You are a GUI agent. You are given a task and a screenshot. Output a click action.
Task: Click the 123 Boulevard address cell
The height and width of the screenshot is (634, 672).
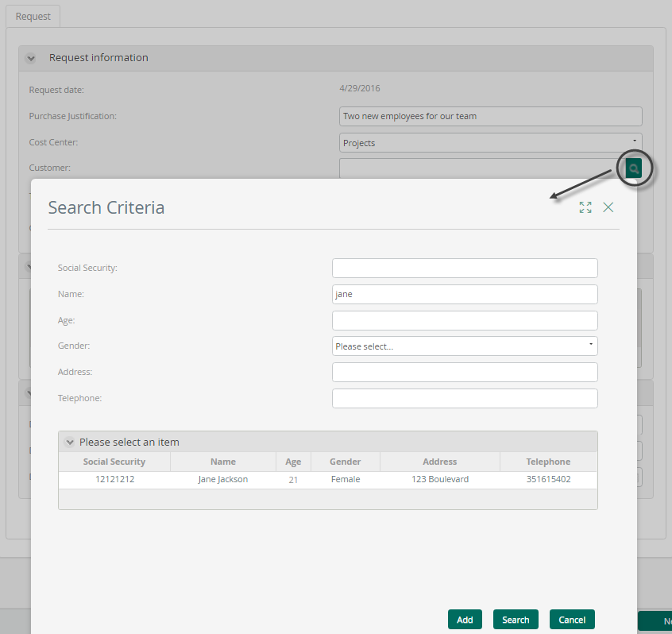[x=440, y=479]
